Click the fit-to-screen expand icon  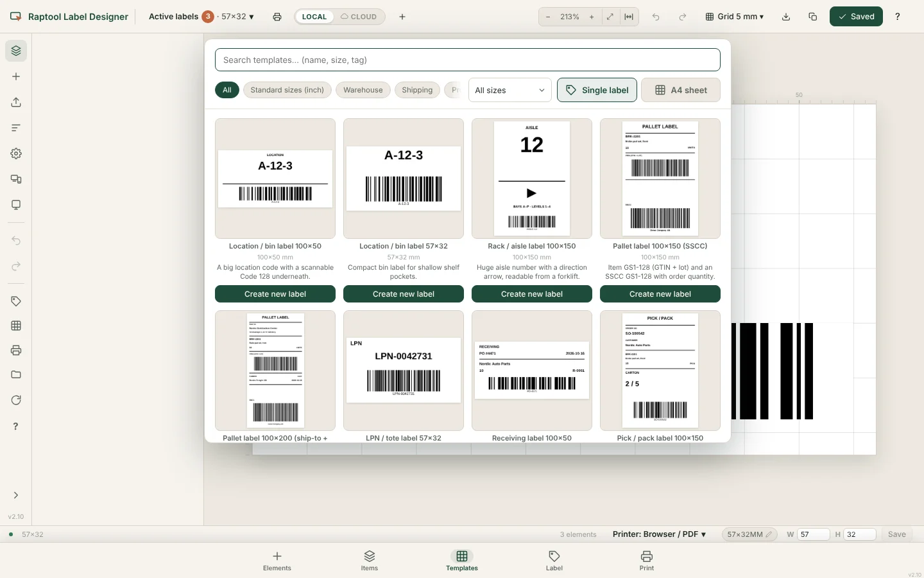click(610, 17)
